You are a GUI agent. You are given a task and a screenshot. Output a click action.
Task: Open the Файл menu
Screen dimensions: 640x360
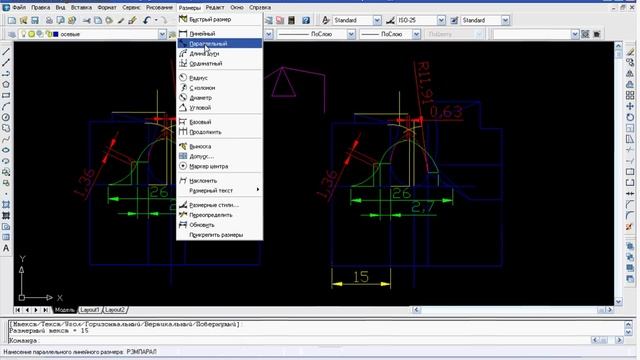19,7
